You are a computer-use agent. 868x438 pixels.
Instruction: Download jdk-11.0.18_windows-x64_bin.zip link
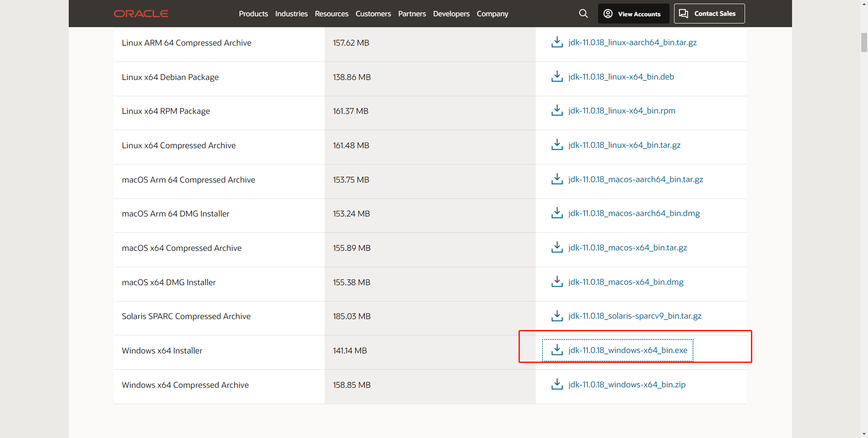point(627,384)
